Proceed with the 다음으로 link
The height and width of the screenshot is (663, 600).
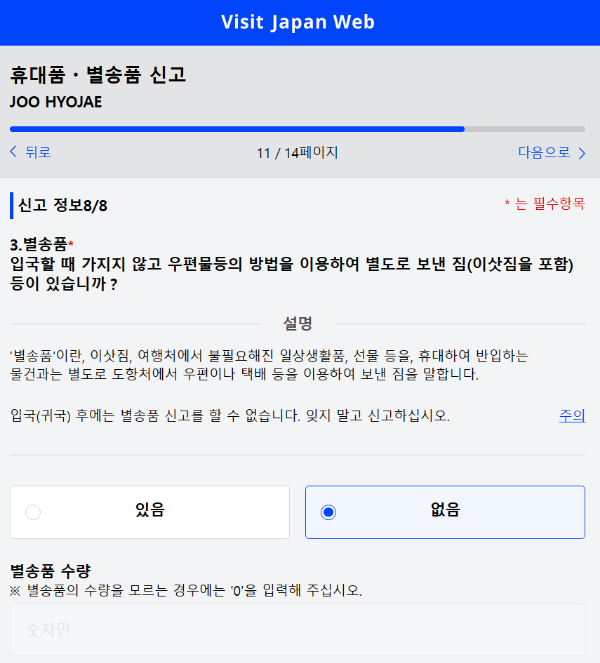coord(551,152)
